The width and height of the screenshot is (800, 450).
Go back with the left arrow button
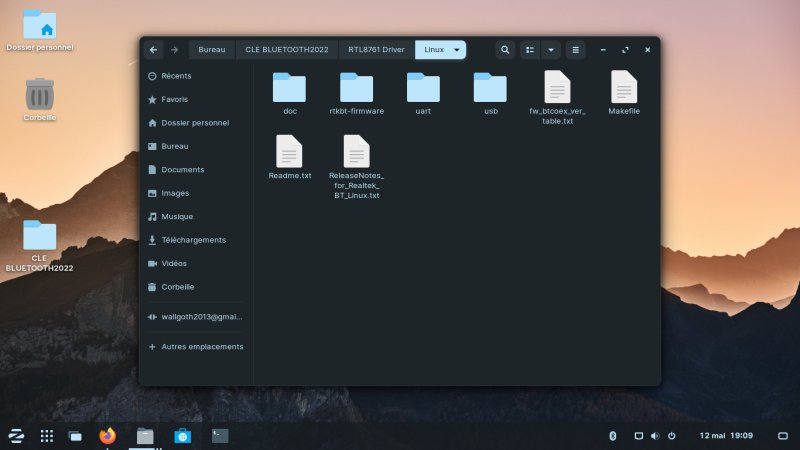click(153, 49)
